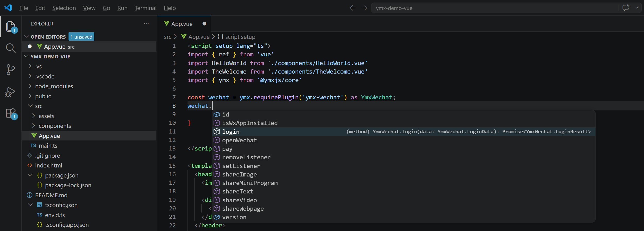Collapse the src folder
644x231 pixels.
pos(30,106)
